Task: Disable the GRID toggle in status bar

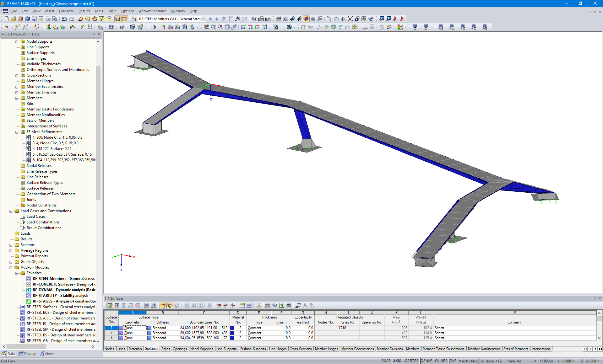Action: (397, 361)
